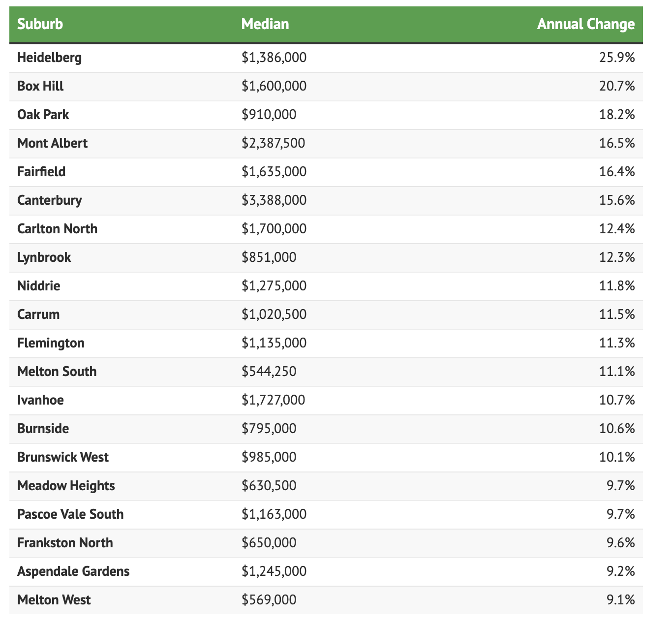Click the Annual Change column header

pos(585,24)
